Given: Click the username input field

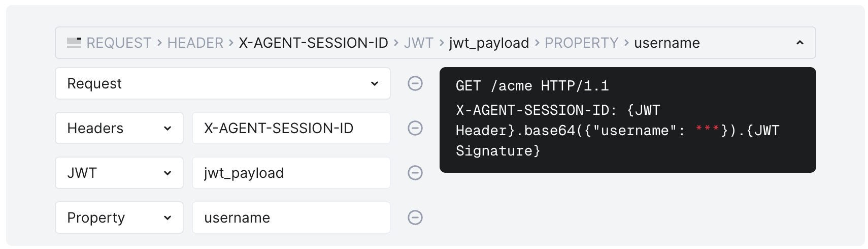Looking at the screenshot, I should (291, 217).
